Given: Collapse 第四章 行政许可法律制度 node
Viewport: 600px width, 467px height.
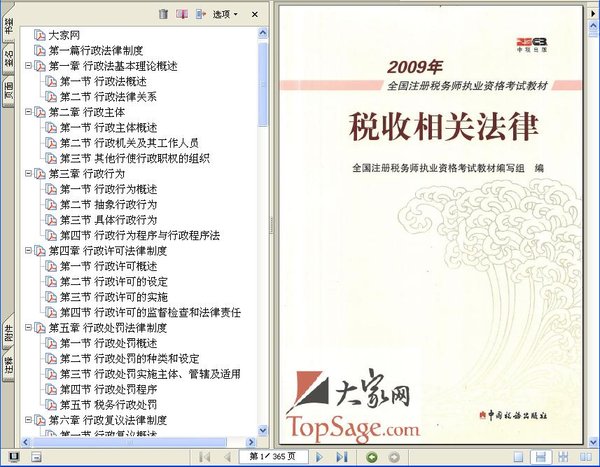Looking at the screenshot, I should pyautogui.click(x=28, y=250).
